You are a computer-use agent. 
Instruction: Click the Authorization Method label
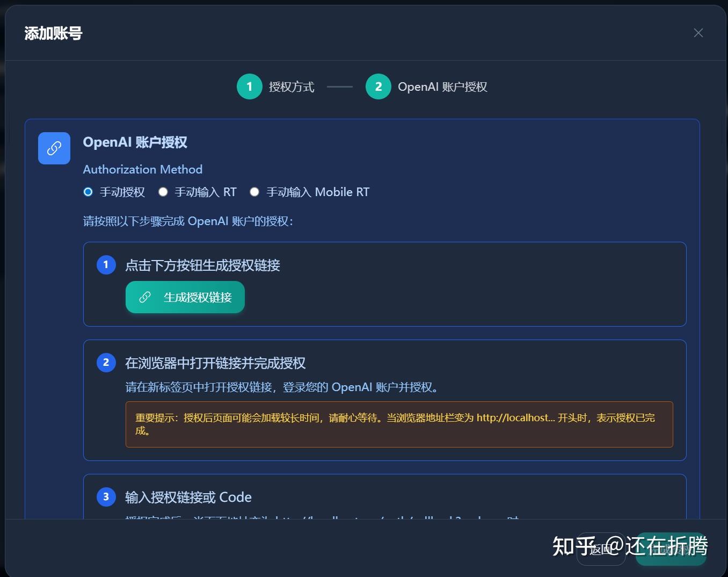[x=143, y=169]
